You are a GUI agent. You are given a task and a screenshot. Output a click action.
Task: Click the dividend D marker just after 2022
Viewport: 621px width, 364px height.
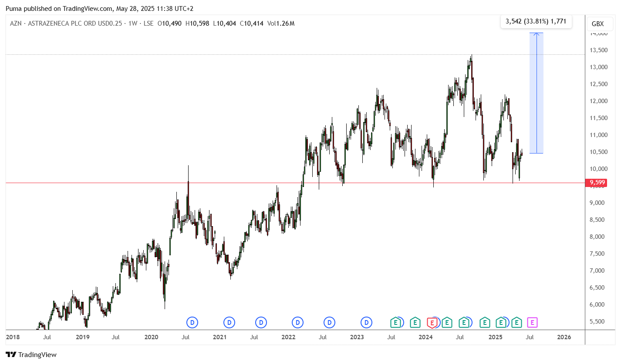pyautogui.click(x=298, y=323)
